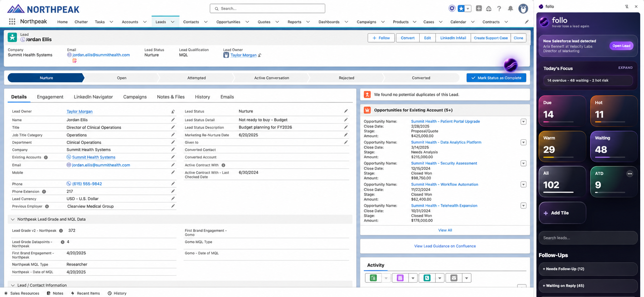The height and width of the screenshot is (297, 644).
Task: Open the Favorites star icon
Action: point(461,8)
